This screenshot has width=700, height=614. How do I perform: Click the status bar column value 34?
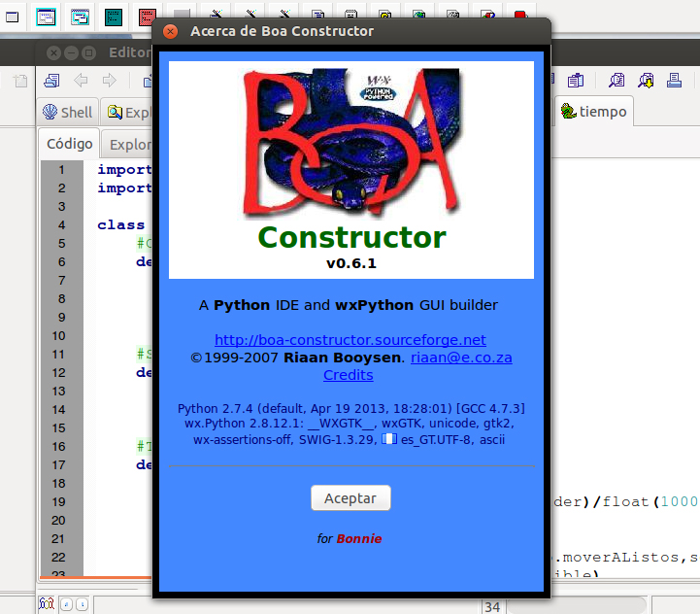[x=492, y=607]
